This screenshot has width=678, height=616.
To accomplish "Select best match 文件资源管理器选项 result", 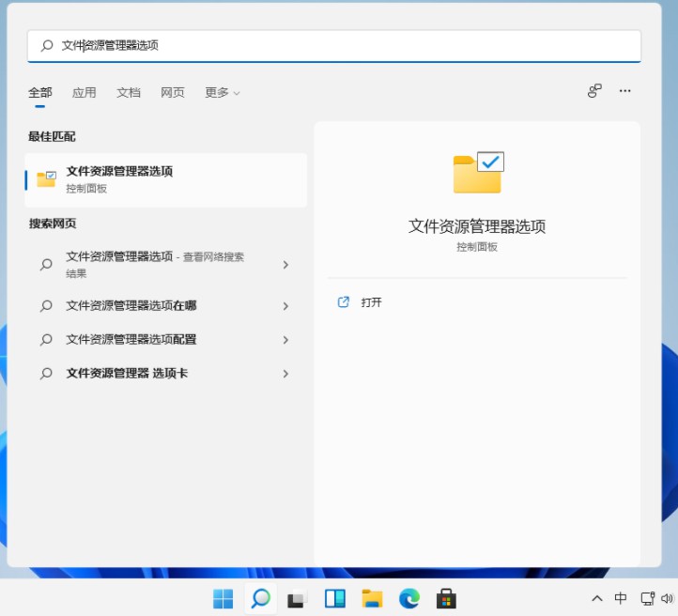I will 166,179.
